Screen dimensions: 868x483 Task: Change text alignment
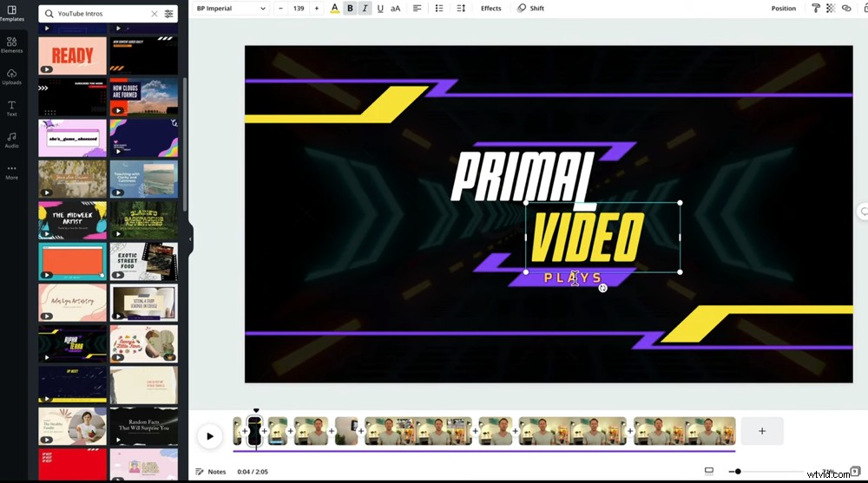pyautogui.click(x=417, y=9)
